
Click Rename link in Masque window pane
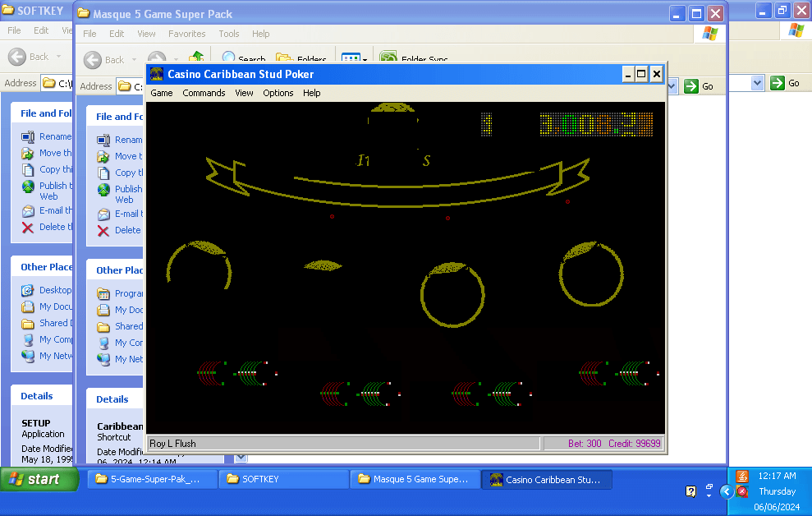coord(128,140)
